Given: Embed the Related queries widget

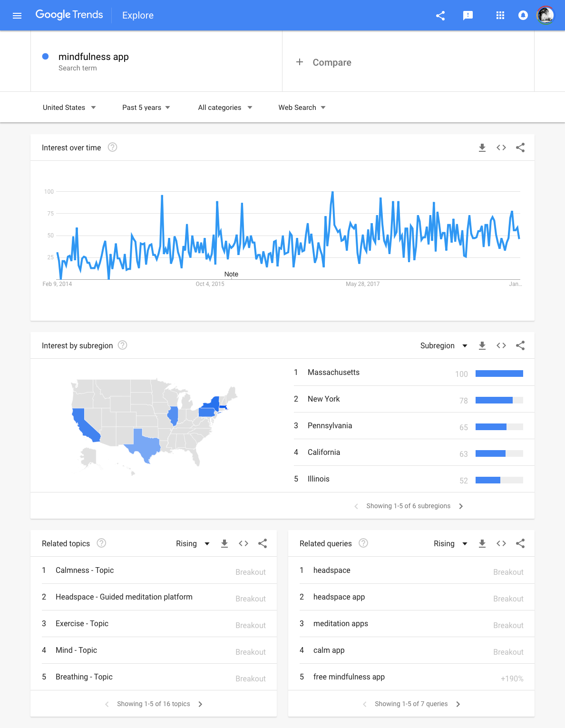Looking at the screenshot, I should (501, 543).
